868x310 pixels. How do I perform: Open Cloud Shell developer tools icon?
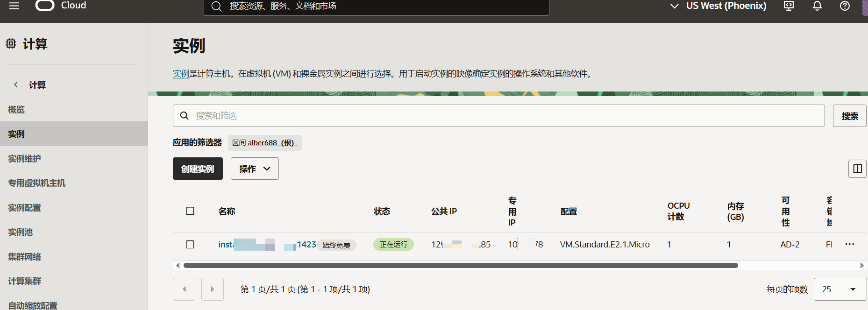coord(789,6)
